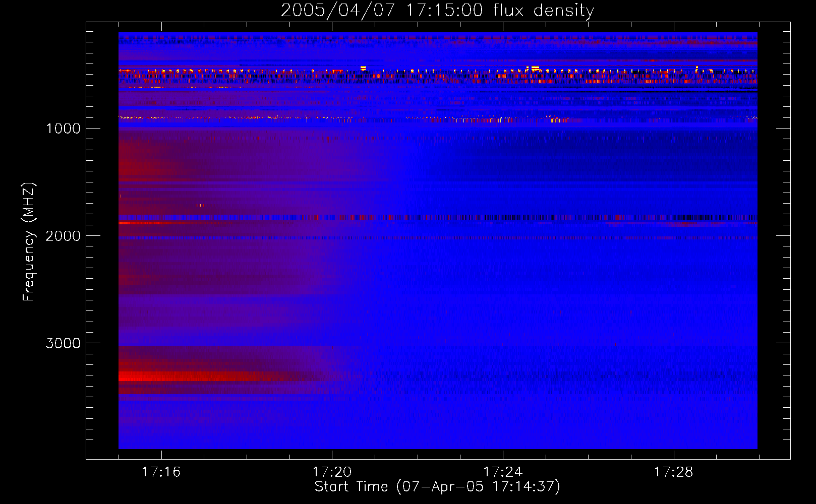Click the '3000' frequency axis label
The height and width of the screenshot is (504, 816).
click(63, 343)
